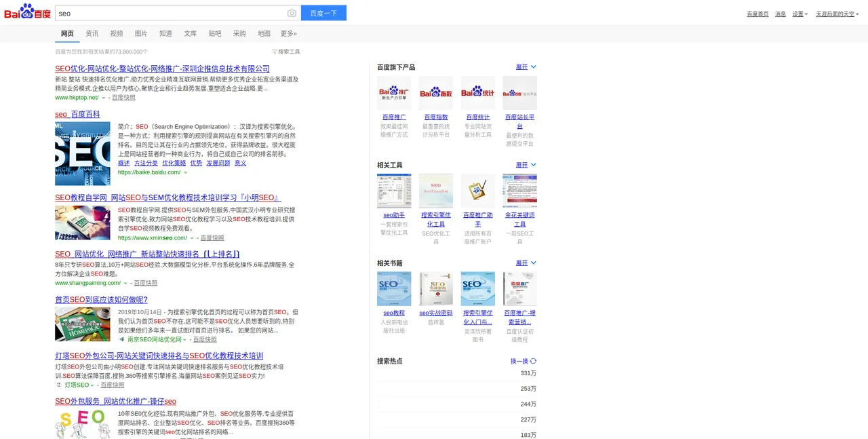Open the seo教程 book cover
The height and width of the screenshot is (439, 868).
[394, 288]
